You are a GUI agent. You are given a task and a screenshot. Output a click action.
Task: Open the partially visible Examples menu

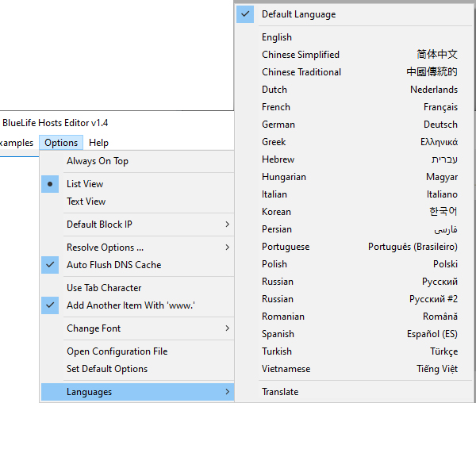coord(17,142)
